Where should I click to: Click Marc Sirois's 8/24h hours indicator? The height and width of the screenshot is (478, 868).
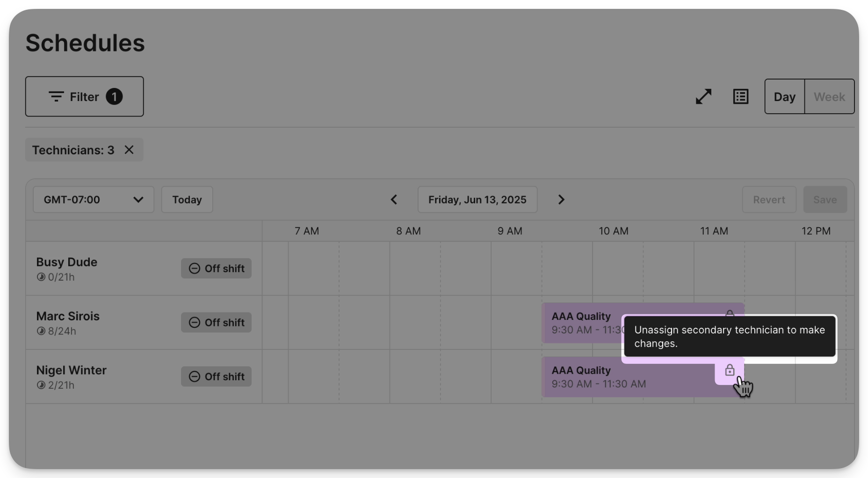click(56, 331)
